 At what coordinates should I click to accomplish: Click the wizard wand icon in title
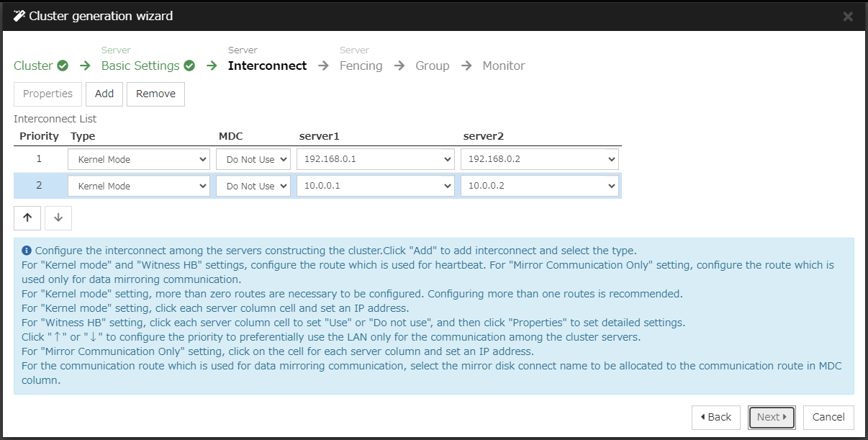pyautogui.click(x=19, y=16)
